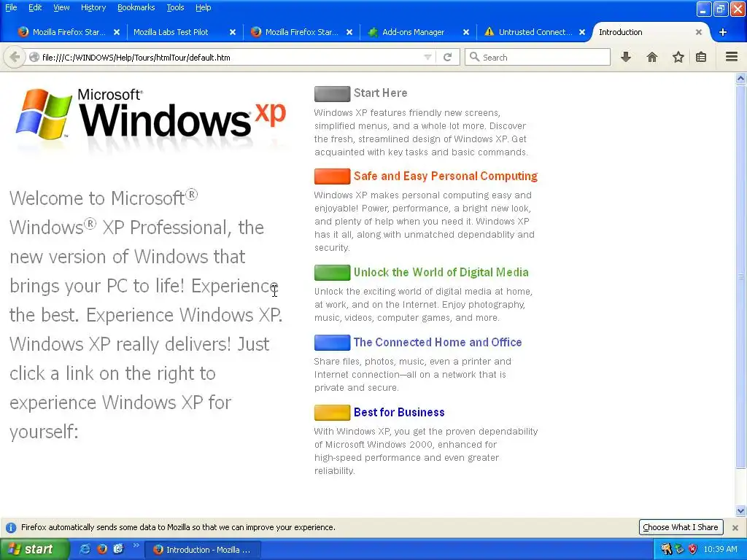Launch Firefox from Quick Launch bar

click(x=102, y=549)
